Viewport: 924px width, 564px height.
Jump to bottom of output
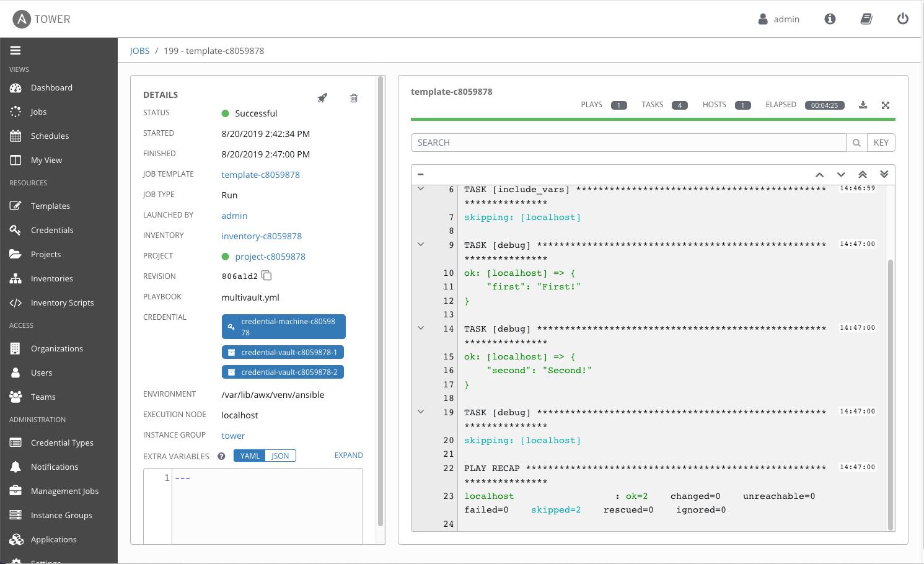click(x=884, y=175)
